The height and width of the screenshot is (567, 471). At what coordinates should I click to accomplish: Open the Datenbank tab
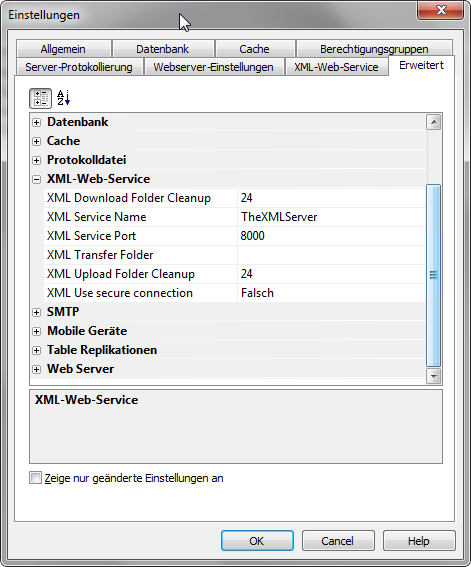(x=163, y=49)
